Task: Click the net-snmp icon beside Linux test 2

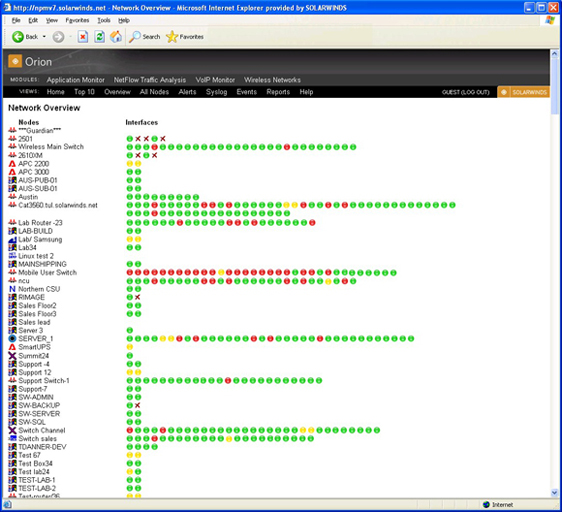Action: (x=12, y=256)
